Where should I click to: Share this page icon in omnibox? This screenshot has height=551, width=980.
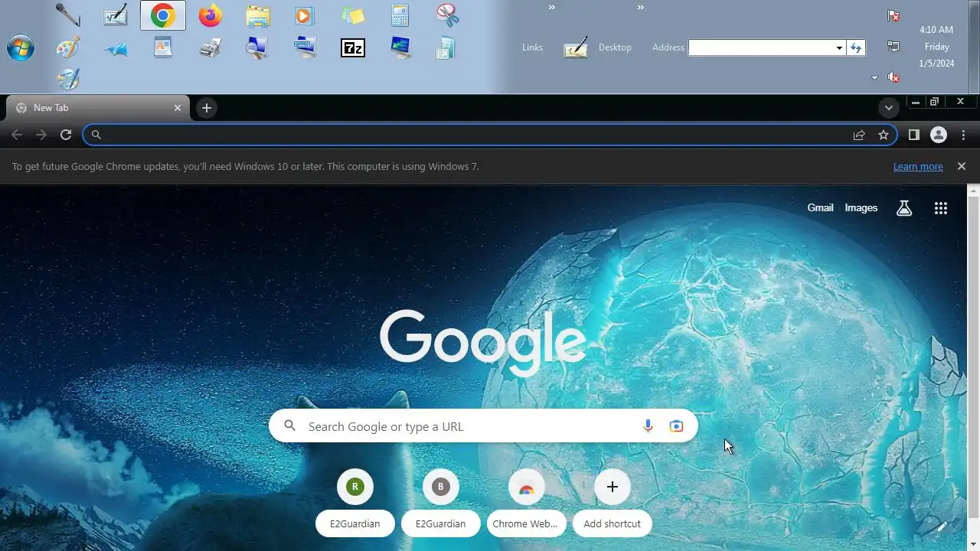[x=859, y=135]
